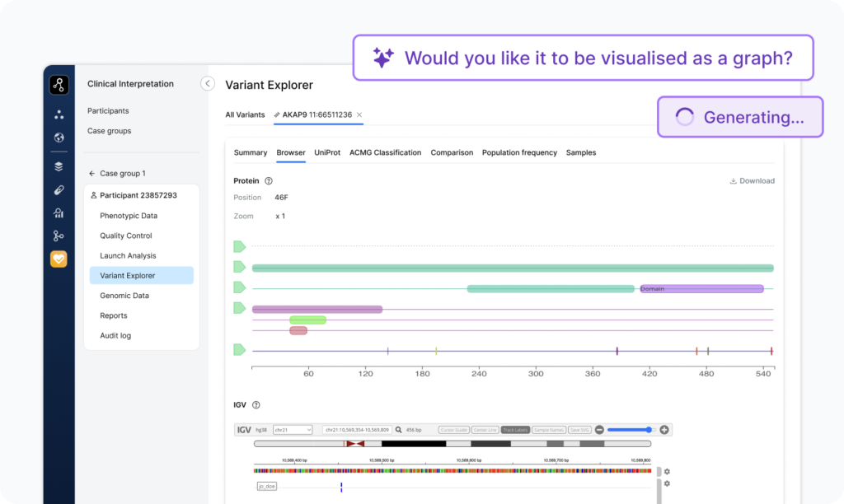
Task: Toggle Center Line in IGV toolbar
Action: tap(485, 430)
